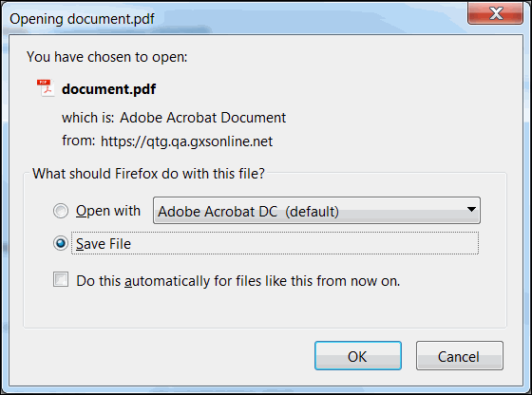
Task: Close the Opening document.pdf dialog
Action: click(x=495, y=13)
